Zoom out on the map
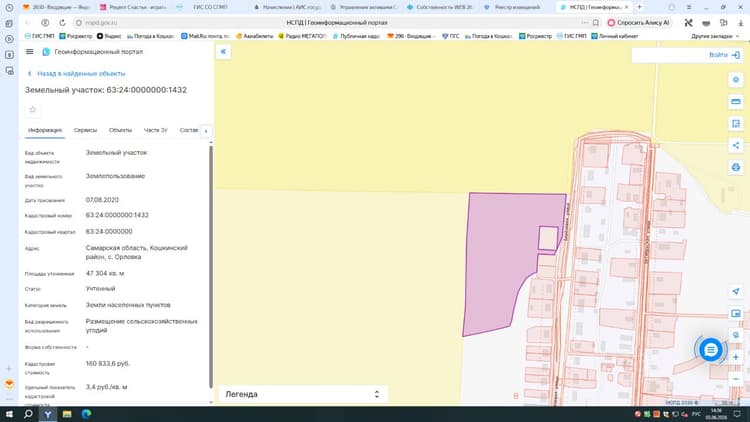 [736, 379]
